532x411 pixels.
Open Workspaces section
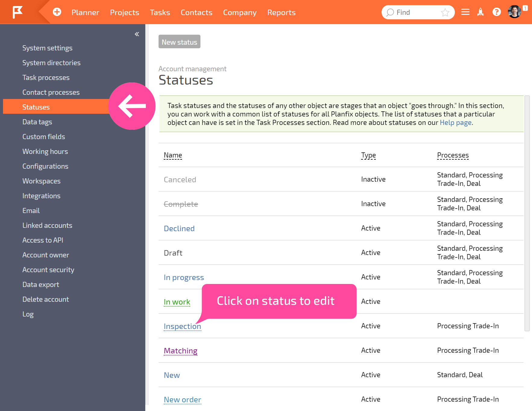pyautogui.click(x=41, y=181)
